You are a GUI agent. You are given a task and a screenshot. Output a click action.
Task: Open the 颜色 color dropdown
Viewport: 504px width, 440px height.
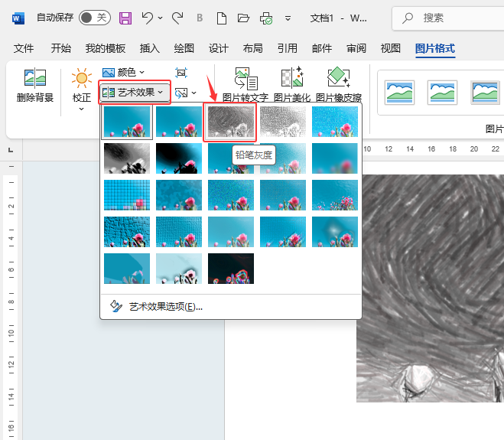click(124, 73)
